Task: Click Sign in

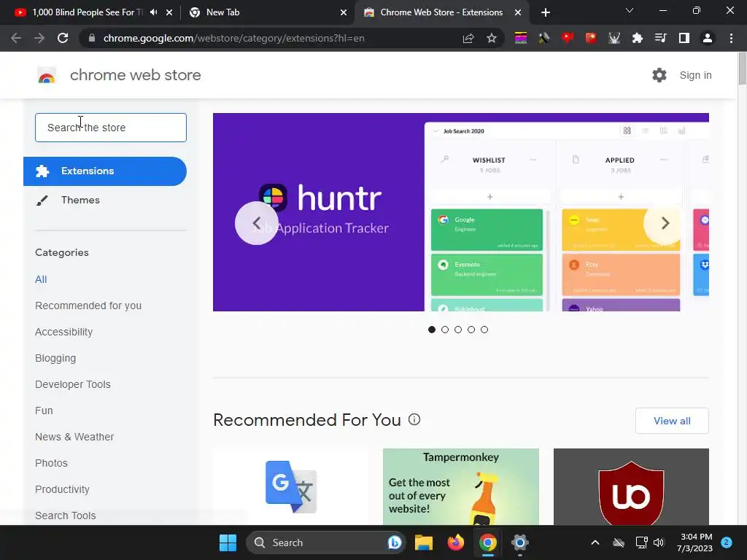Action: coord(695,75)
